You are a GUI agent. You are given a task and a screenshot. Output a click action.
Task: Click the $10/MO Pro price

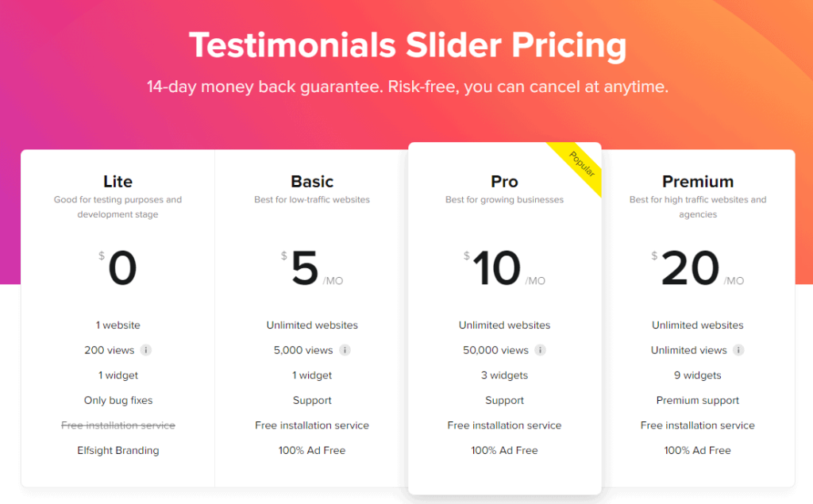(504, 267)
